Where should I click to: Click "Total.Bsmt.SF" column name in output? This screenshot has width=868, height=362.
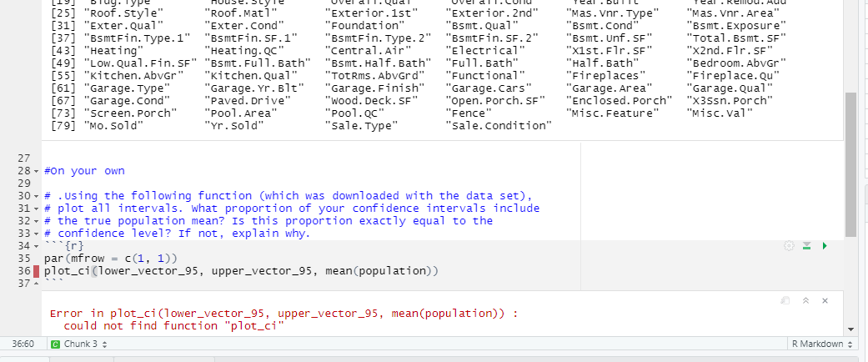736,38
